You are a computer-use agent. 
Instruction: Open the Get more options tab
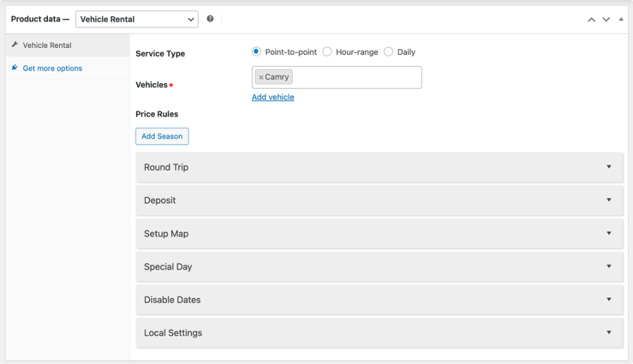[52, 68]
